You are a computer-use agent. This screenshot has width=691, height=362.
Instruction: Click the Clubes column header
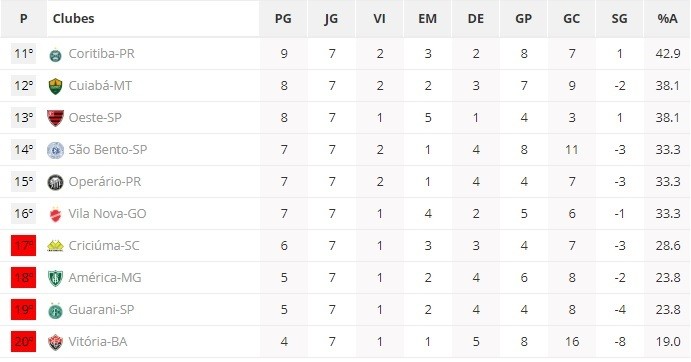pos(74,19)
